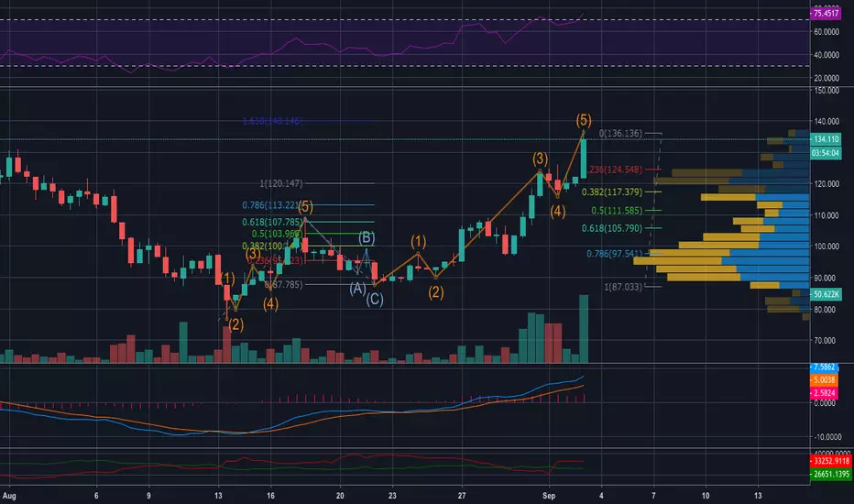Select the red .236(124.548) retracement label

(616, 170)
